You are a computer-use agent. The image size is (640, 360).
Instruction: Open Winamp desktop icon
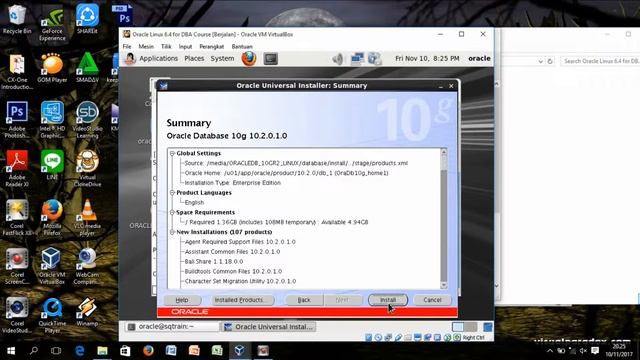coord(87,312)
